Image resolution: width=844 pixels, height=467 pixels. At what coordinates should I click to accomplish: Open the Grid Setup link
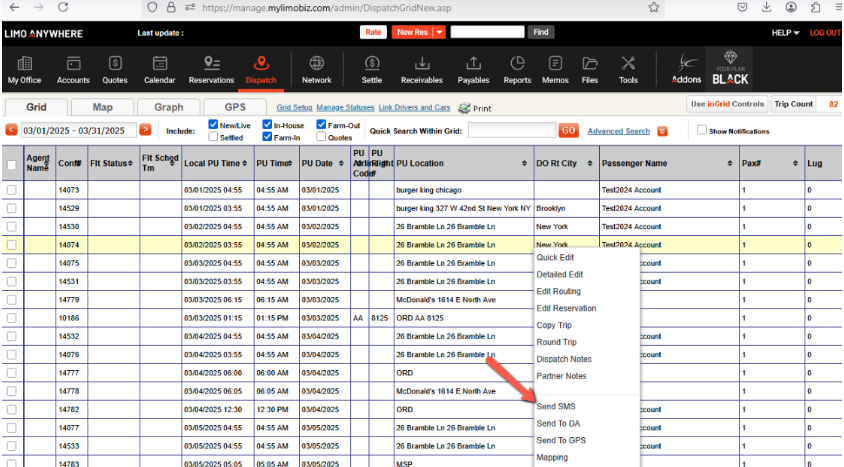[294, 107]
